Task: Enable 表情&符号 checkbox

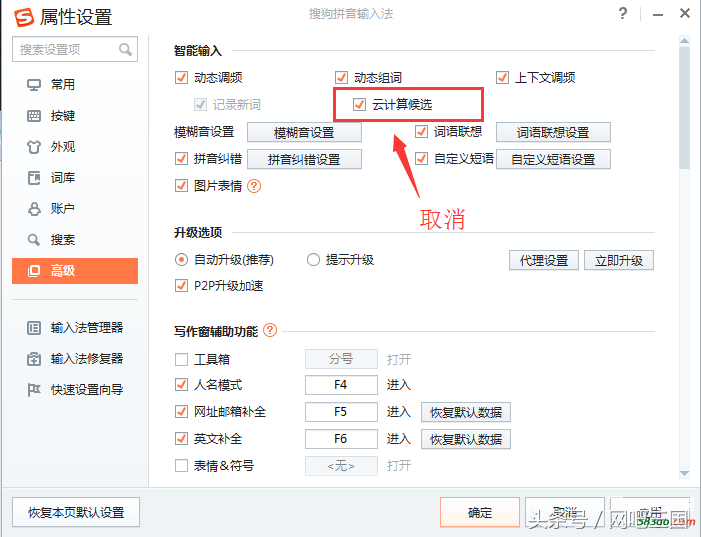Action: (181, 465)
